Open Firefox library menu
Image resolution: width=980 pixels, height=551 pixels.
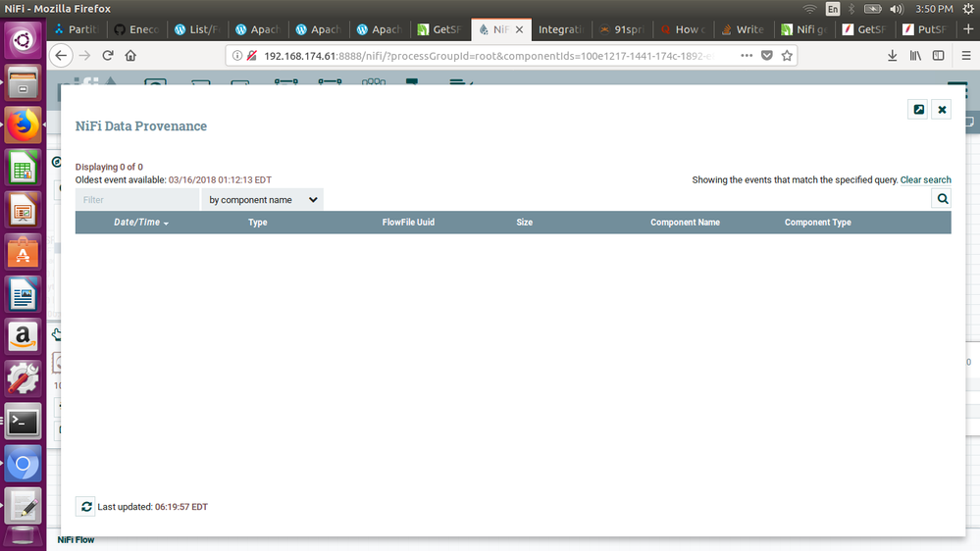pyautogui.click(x=915, y=56)
